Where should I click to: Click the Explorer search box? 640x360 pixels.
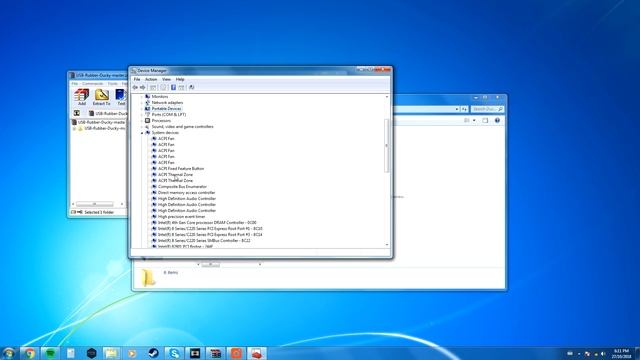coord(487,109)
